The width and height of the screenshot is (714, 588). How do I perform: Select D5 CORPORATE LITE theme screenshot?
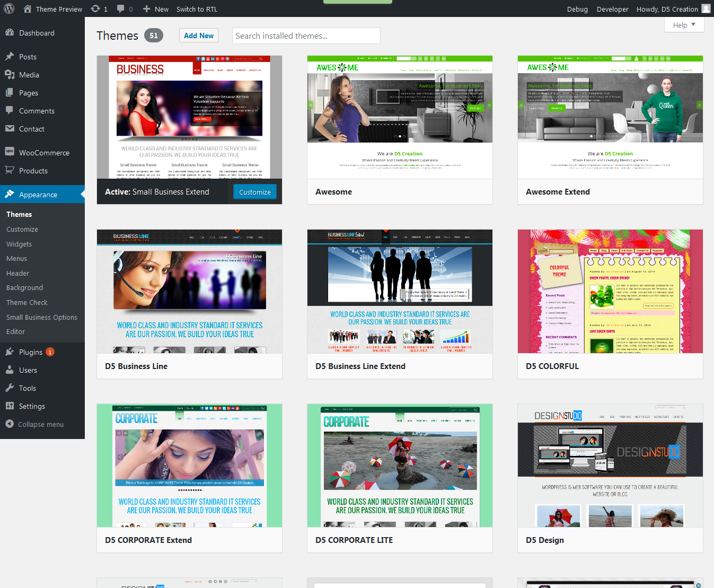click(400, 466)
